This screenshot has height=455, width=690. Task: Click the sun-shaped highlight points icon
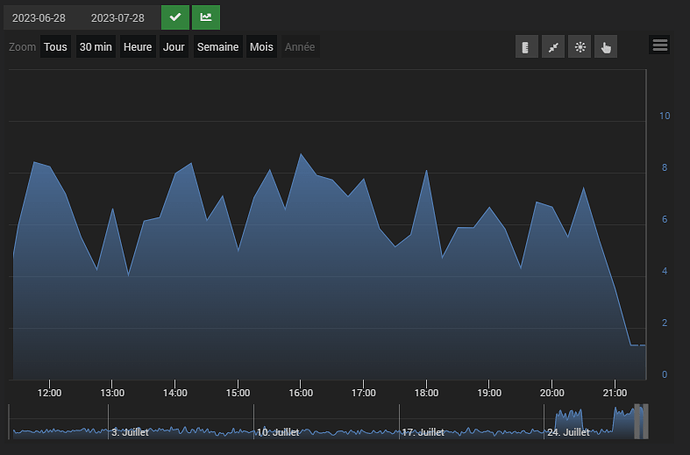[579, 47]
